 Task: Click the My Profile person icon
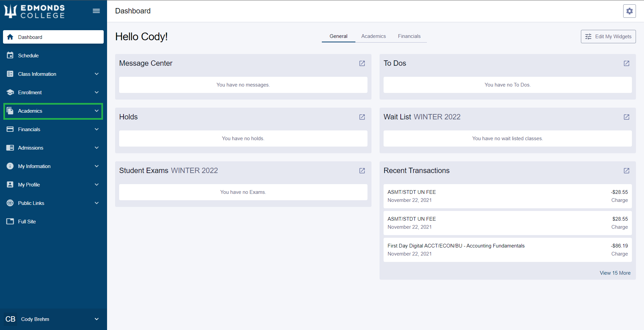pos(10,184)
